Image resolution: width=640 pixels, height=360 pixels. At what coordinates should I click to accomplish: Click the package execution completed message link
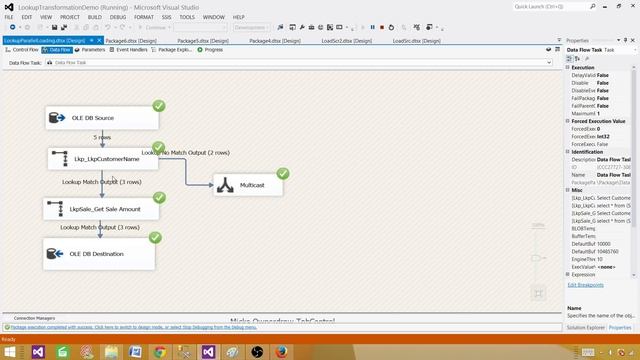pyautogui.click(x=133, y=327)
